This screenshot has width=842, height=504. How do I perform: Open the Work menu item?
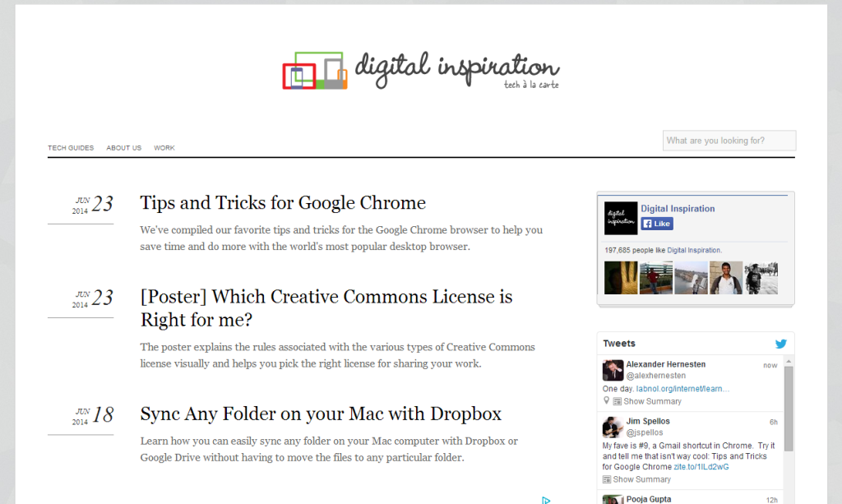tap(164, 148)
